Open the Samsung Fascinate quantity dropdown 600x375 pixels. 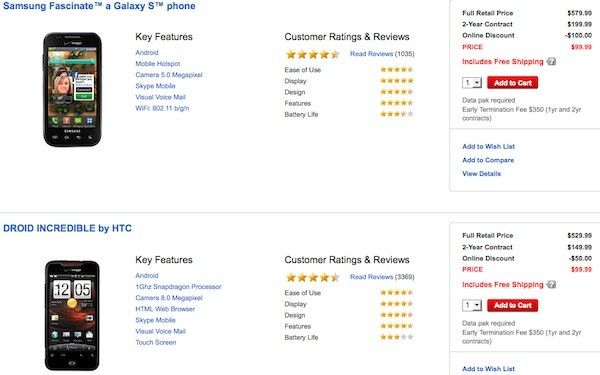tap(472, 83)
